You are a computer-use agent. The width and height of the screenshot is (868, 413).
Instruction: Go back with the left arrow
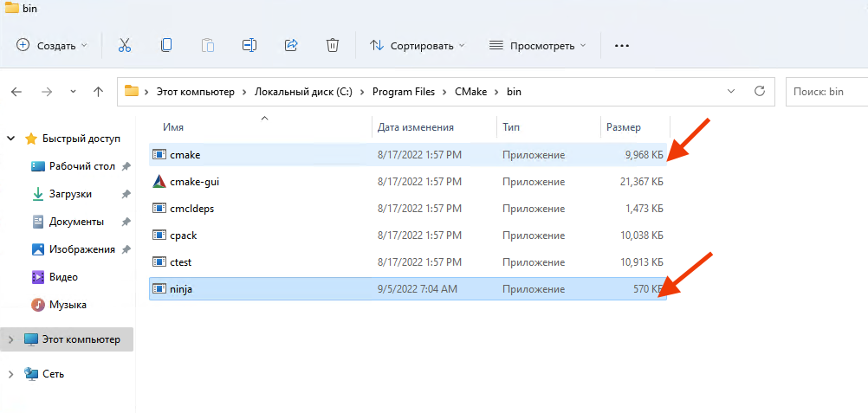tap(16, 92)
